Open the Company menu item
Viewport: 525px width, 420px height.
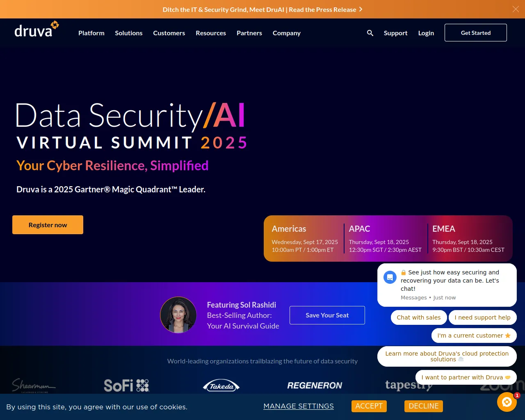(x=287, y=33)
